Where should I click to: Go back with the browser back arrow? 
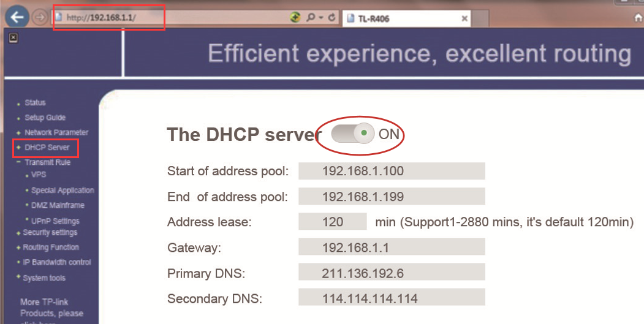pyautogui.click(x=17, y=17)
